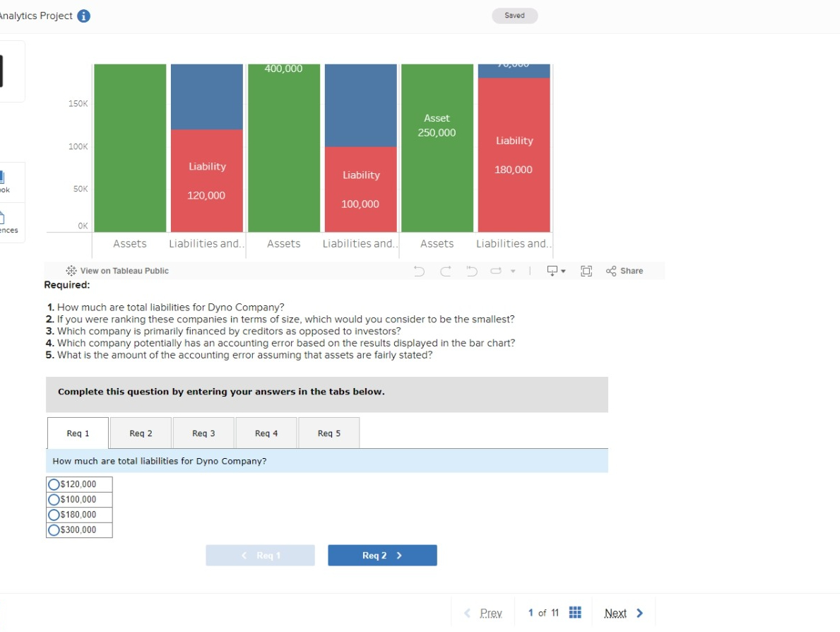Switch to the Req 3 tab
The height and width of the screenshot is (632, 840).
coord(203,433)
